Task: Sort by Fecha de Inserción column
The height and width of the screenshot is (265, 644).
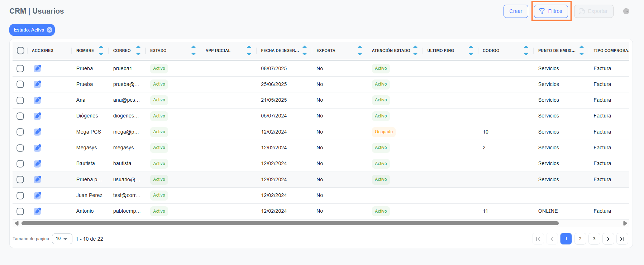Action: tap(305, 50)
